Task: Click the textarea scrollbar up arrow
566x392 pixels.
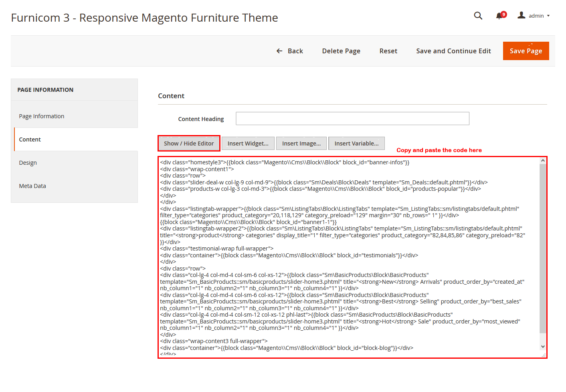Action: (543, 161)
